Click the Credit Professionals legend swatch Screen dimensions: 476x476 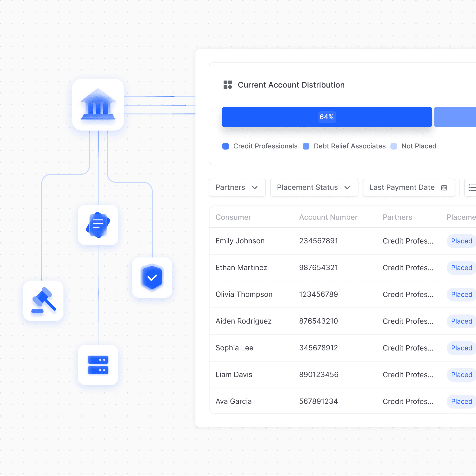(x=225, y=146)
